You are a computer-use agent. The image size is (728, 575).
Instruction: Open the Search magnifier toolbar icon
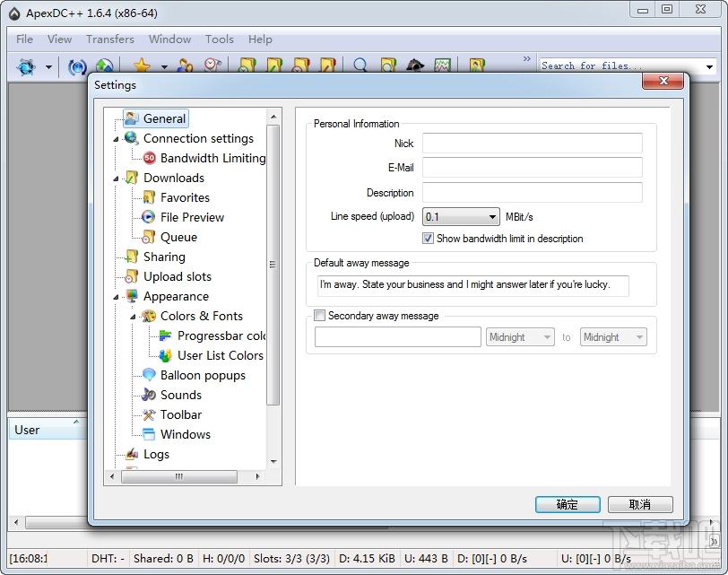coord(360,65)
